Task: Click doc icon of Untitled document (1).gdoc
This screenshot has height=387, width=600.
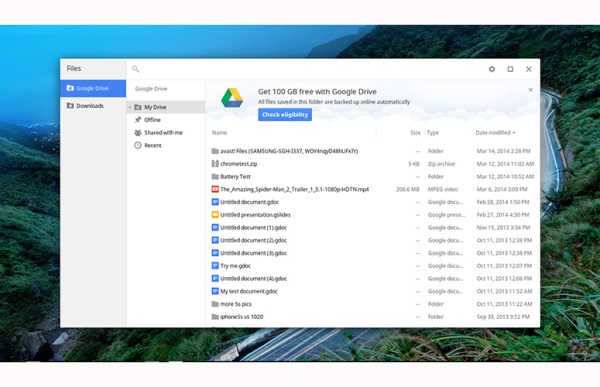Action: tap(215, 227)
